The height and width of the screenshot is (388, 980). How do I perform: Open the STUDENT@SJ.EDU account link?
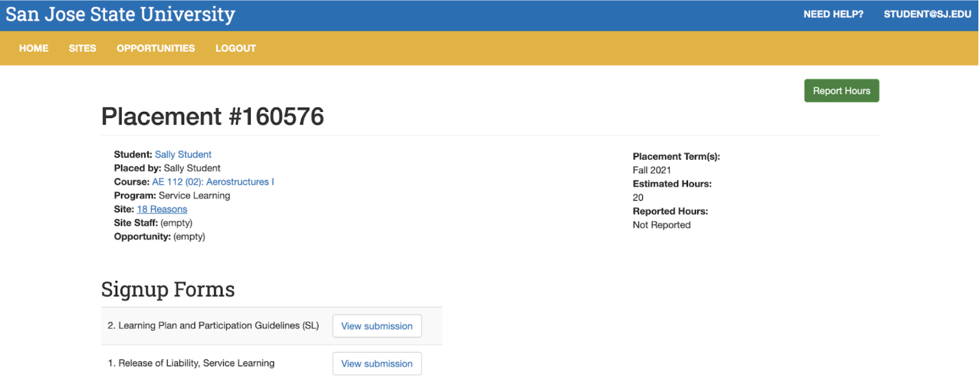(927, 14)
